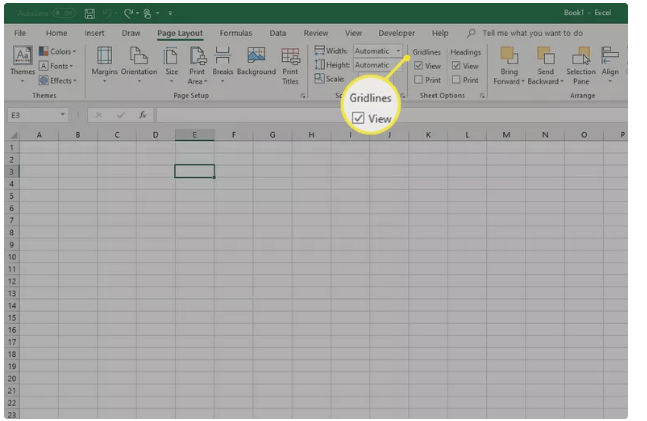Viewport: 647px width, 421px height.
Task: Open the Developer tab
Action: coord(397,33)
